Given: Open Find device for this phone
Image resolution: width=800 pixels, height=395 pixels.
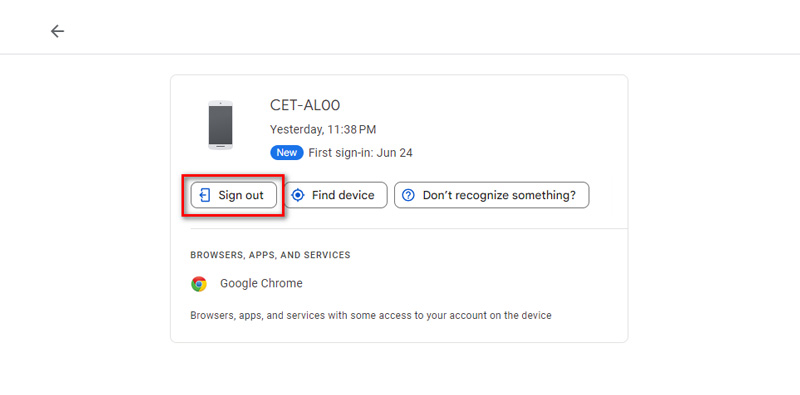Looking at the screenshot, I should [x=336, y=195].
